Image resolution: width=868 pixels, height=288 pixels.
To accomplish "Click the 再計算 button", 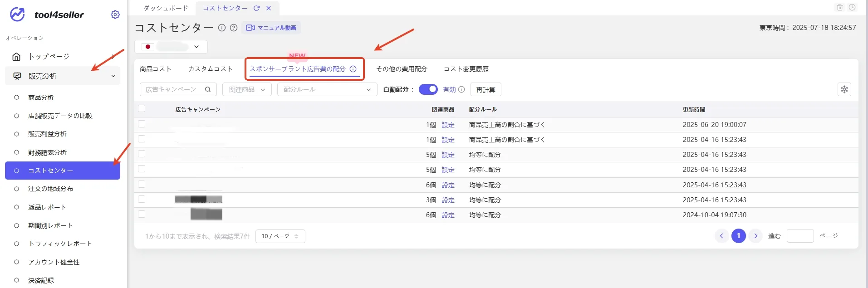I will click(x=485, y=89).
